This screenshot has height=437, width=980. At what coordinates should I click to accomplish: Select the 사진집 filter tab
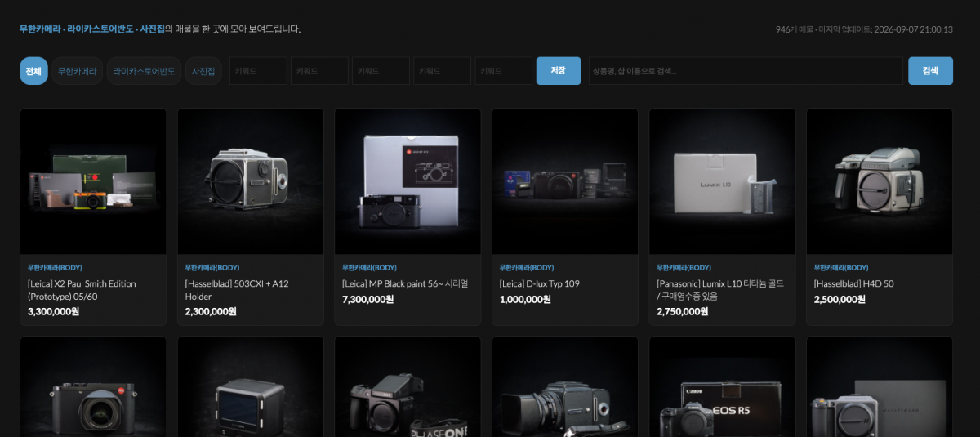(x=203, y=71)
